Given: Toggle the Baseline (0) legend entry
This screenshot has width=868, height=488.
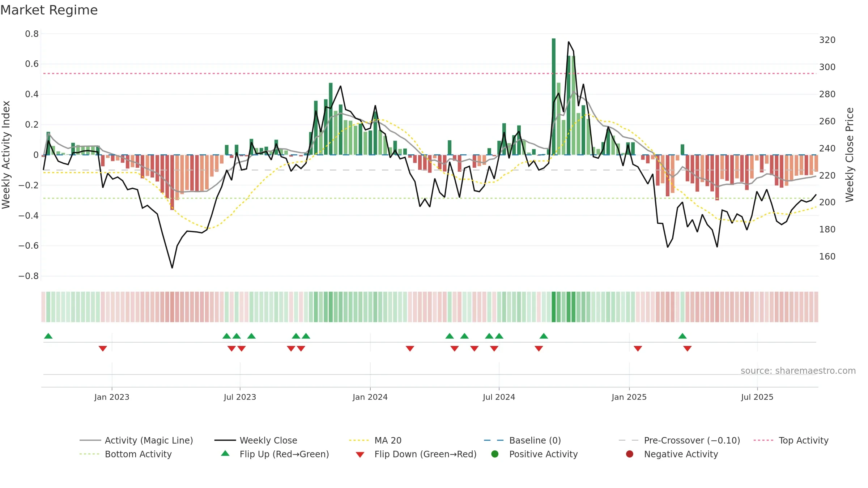Looking at the screenshot, I should pyautogui.click(x=522, y=440).
